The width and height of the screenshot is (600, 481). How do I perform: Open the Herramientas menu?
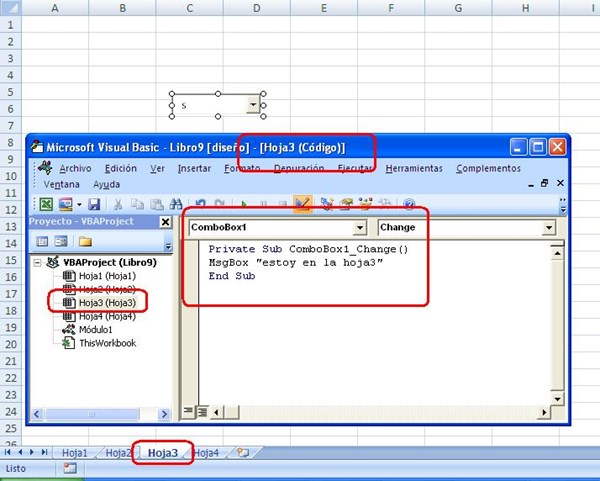[x=414, y=168]
